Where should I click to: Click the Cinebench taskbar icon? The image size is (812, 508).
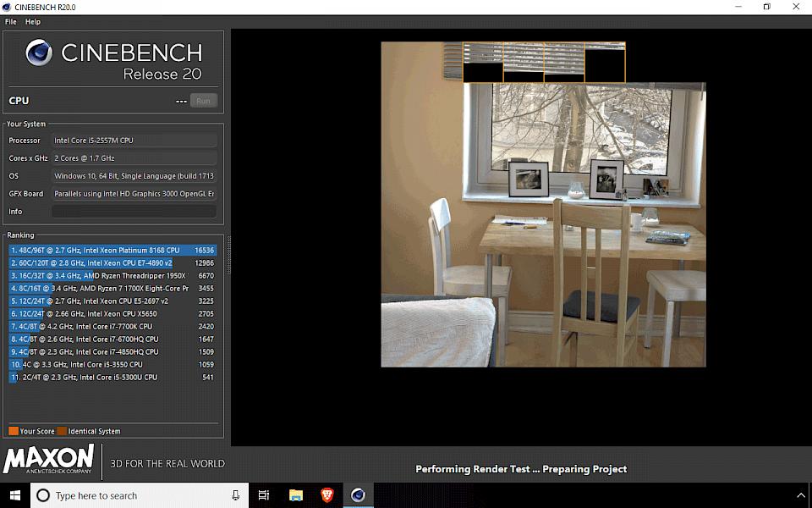pos(358,495)
